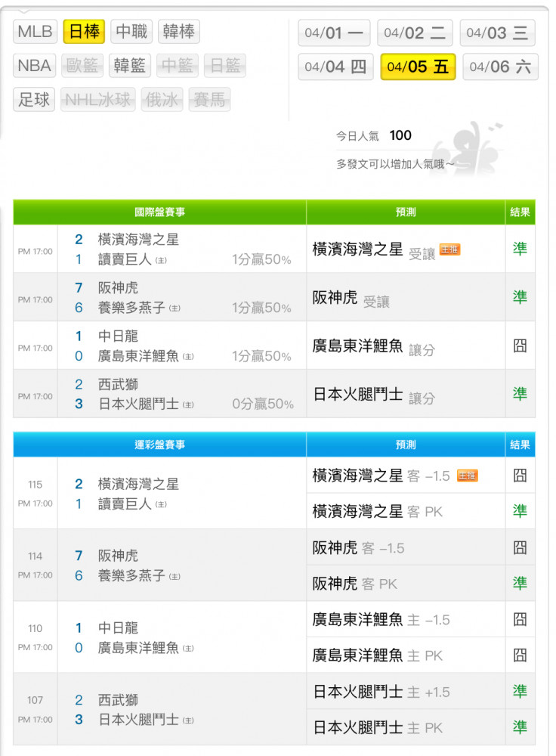The width and height of the screenshot is (556, 756).
Task: Click 西武獅 in 國際盤 table
Action: point(118,384)
